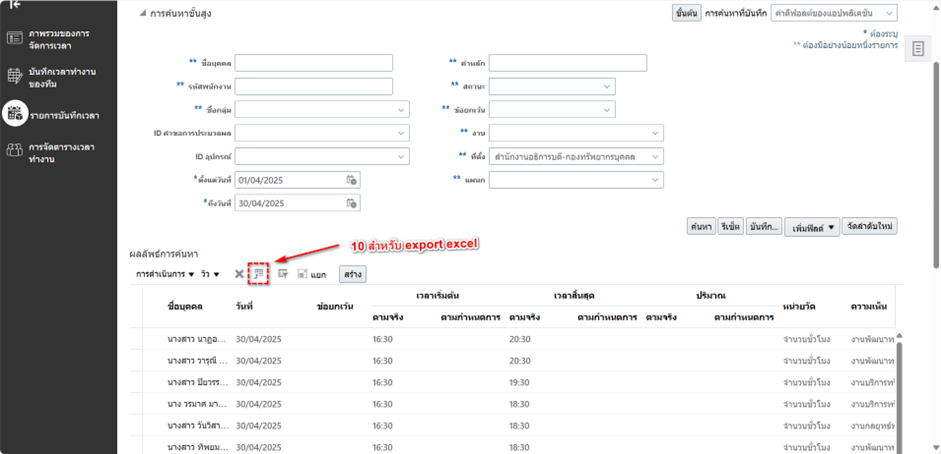Open the calendar picker for ตั้งแต่วันที่
This screenshot has height=454, width=941.
pyautogui.click(x=351, y=179)
